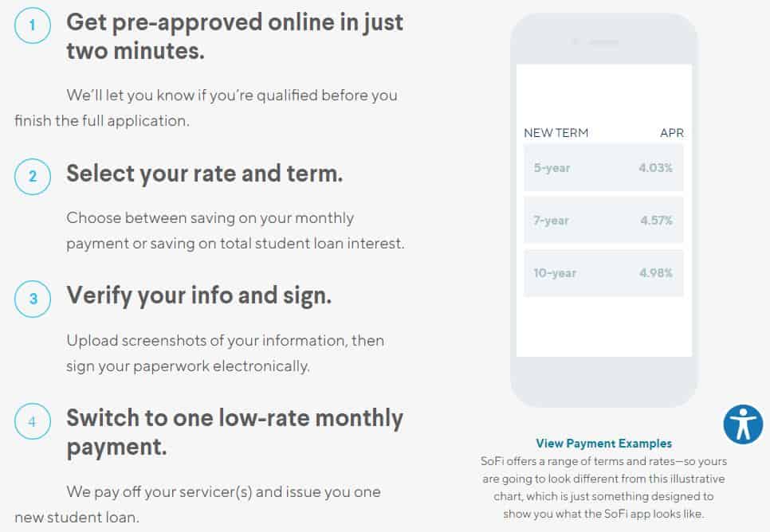
Task: Select the 10-year 4.98% term row
Action: click(603, 273)
